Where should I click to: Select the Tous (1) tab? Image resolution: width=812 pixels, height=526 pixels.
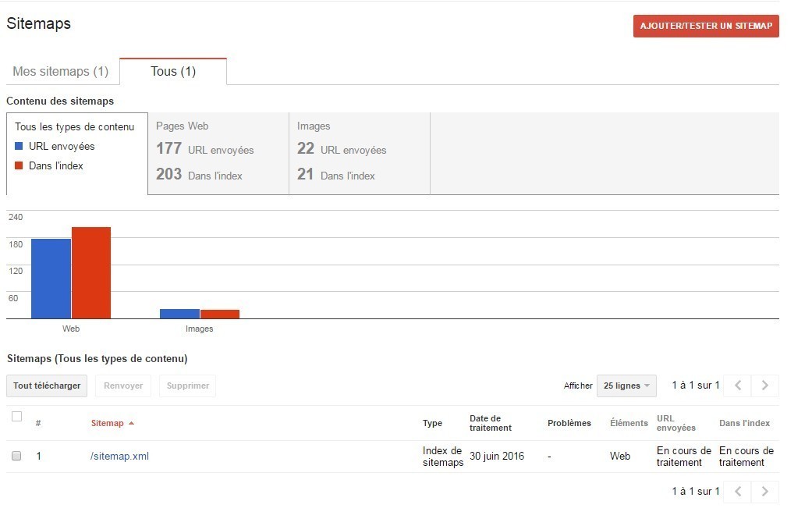[173, 72]
